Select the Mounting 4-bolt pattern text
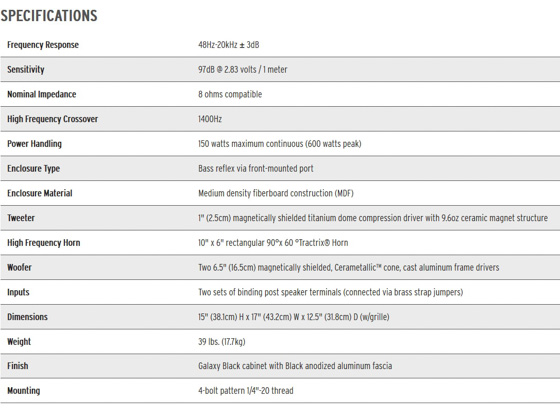 [246, 391]
